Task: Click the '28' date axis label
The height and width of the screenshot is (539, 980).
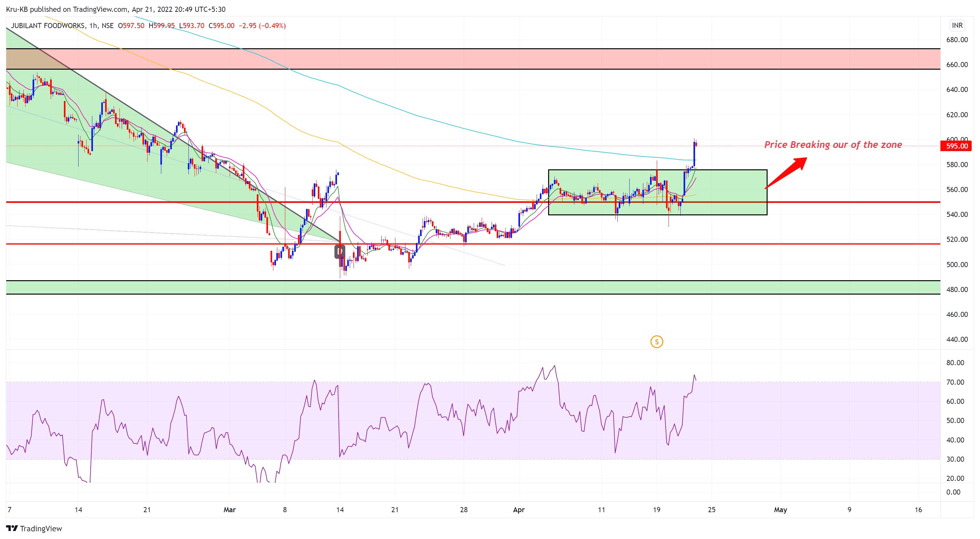Action: (x=464, y=510)
